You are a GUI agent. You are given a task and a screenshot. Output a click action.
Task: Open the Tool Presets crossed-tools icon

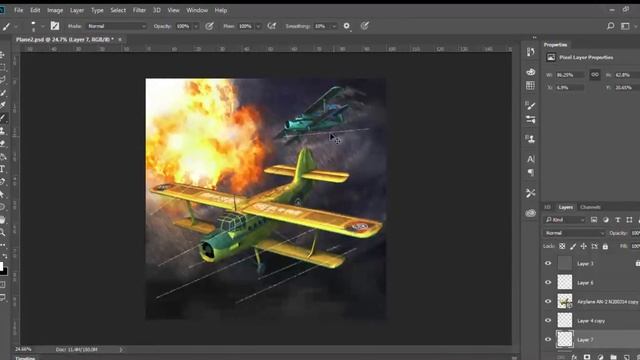[x=531, y=193]
